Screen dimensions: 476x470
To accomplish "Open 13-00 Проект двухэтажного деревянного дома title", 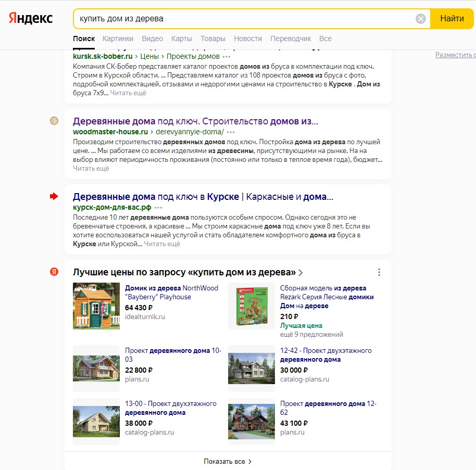I will [171, 408].
